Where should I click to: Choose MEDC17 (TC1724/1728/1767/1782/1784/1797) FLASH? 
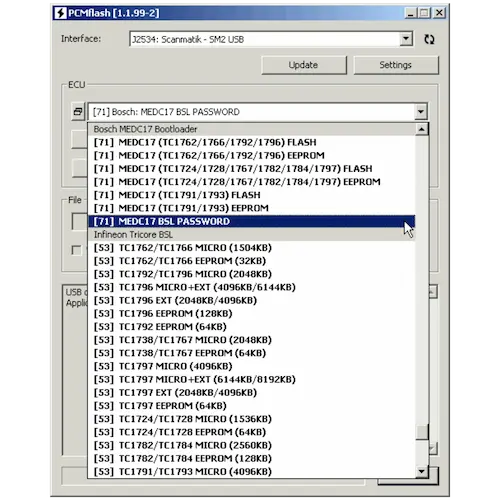click(251, 169)
